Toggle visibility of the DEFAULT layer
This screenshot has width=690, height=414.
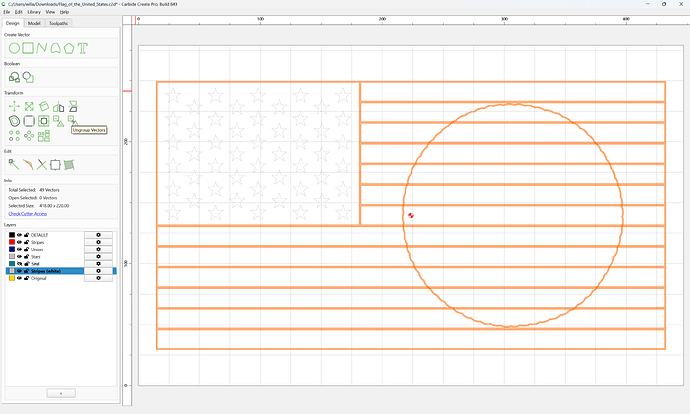(x=19, y=235)
